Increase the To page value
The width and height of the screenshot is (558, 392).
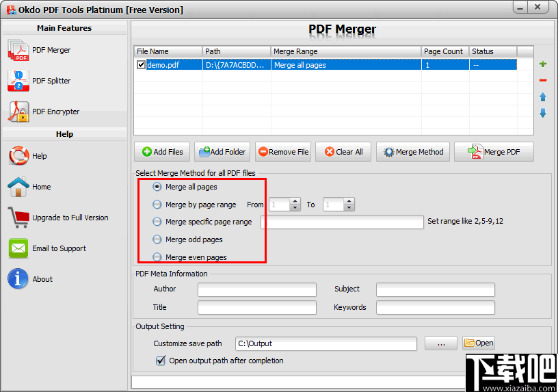[349, 202]
